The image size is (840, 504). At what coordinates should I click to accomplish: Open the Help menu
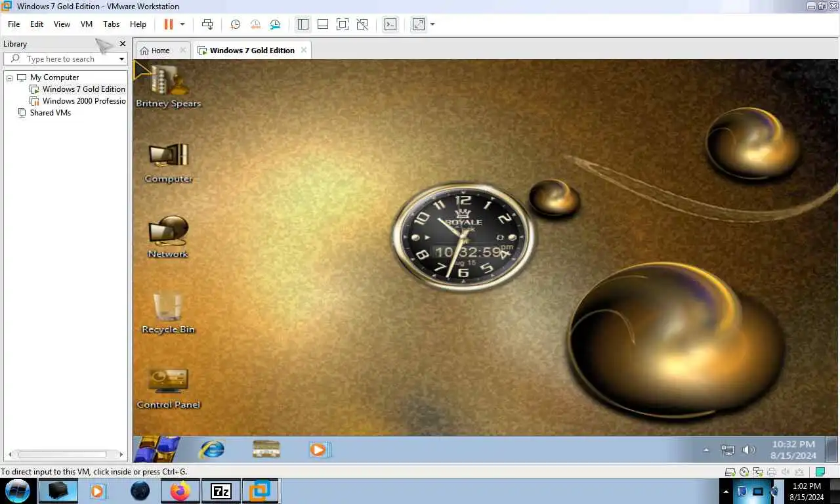coord(138,24)
